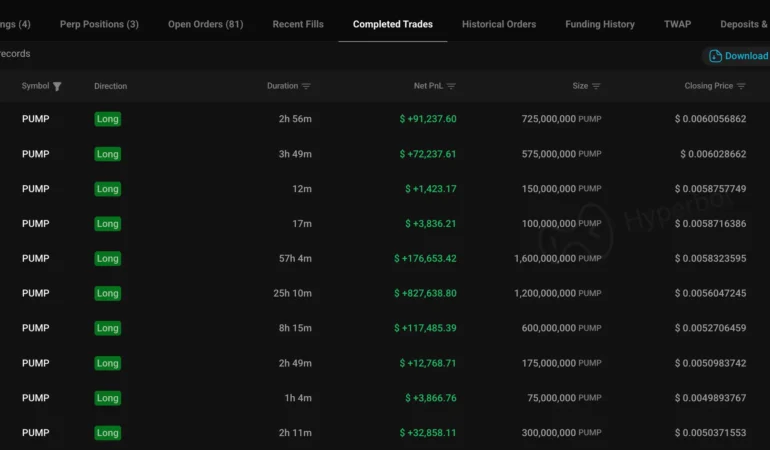Click closing price $ 0.006028662
This screenshot has width=770, height=450.
pos(713,154)
